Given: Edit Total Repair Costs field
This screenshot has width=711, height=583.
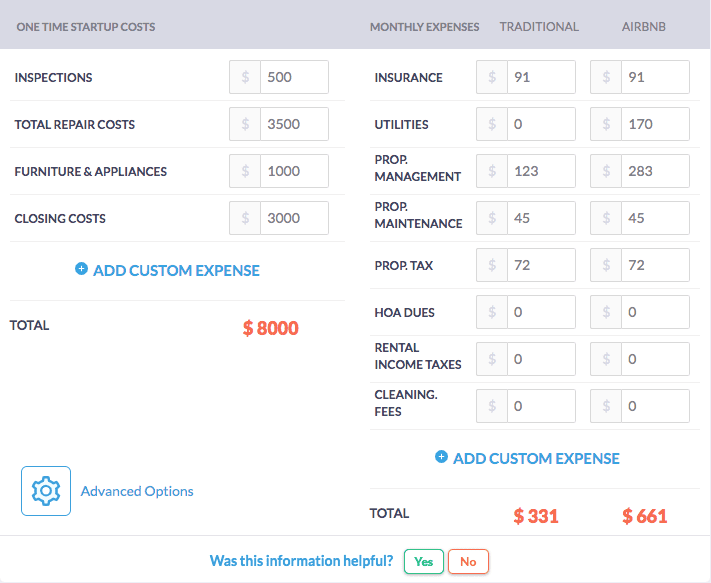Looking at the screenshot, I should pyautogui.click(x=294, y=125).
